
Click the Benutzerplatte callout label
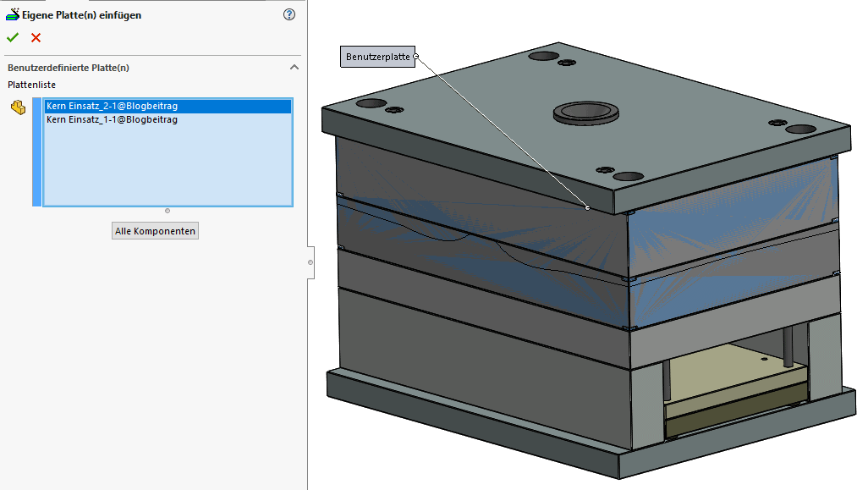click(377, 57)
